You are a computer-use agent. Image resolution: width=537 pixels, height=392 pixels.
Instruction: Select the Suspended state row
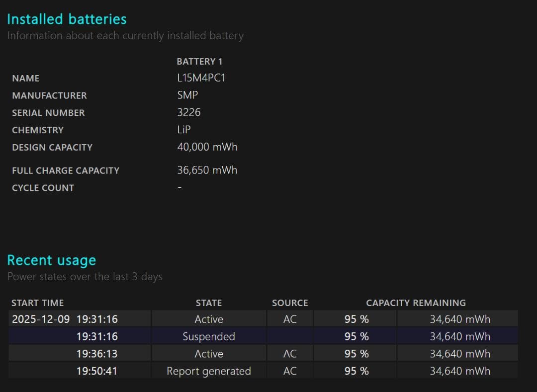pyautogui.click(x=209, y=336)
